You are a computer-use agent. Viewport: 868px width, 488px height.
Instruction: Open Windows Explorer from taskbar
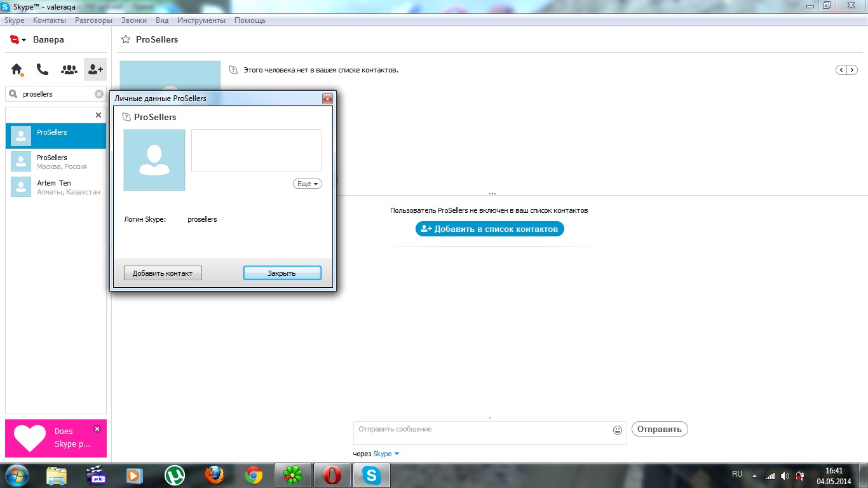(x=57, y=475)
